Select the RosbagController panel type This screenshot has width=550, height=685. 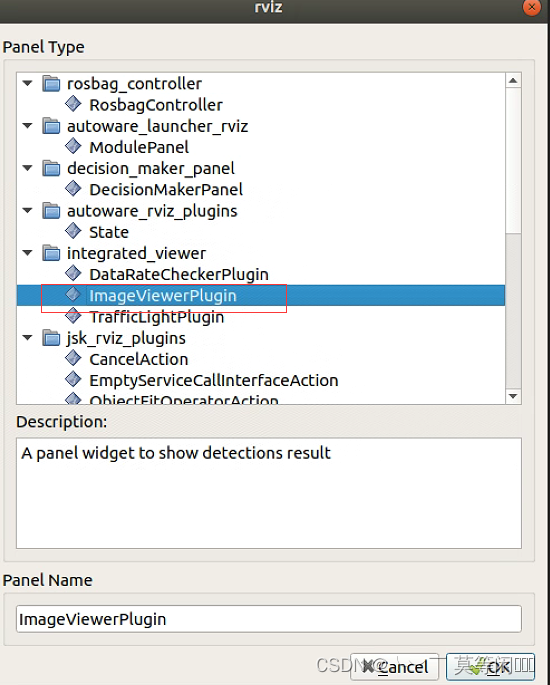pos(156,105)
